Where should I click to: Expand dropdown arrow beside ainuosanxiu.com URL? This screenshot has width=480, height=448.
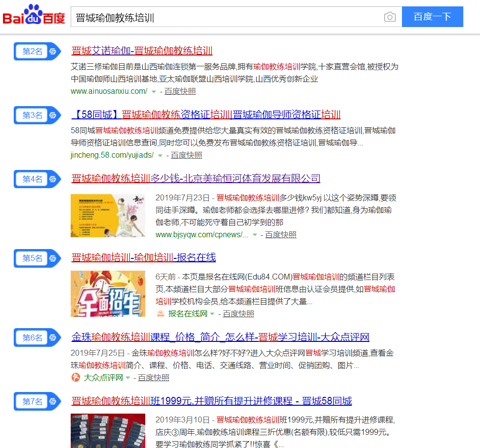154,92
